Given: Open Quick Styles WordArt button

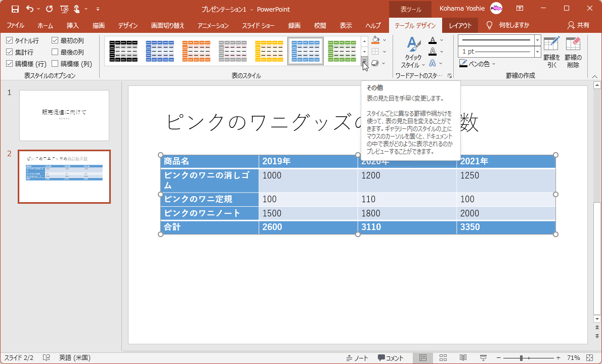Looking at the screenshot, I should 413,53.
